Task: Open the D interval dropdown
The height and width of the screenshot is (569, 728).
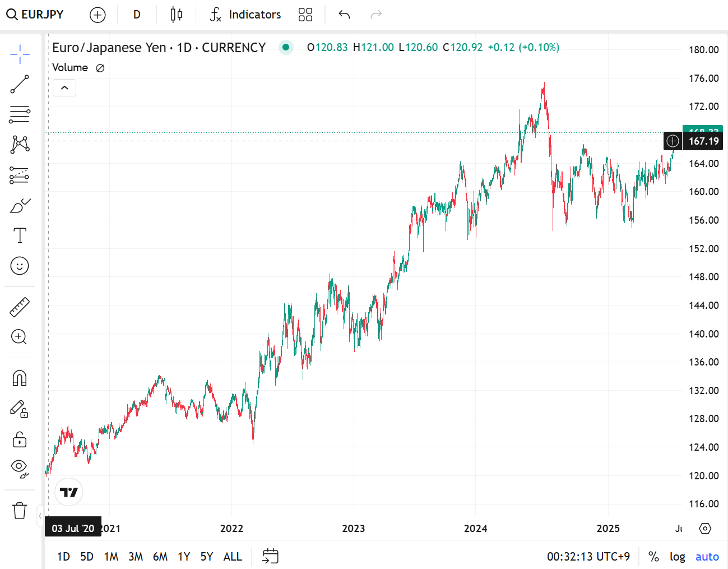Action: [137, 15]
